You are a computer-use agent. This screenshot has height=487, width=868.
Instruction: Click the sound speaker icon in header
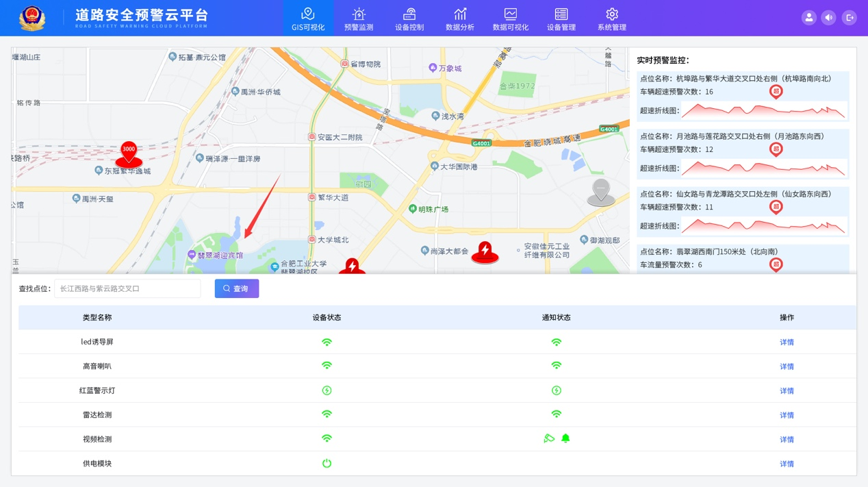pyautogui.click(x=828, y=18)
